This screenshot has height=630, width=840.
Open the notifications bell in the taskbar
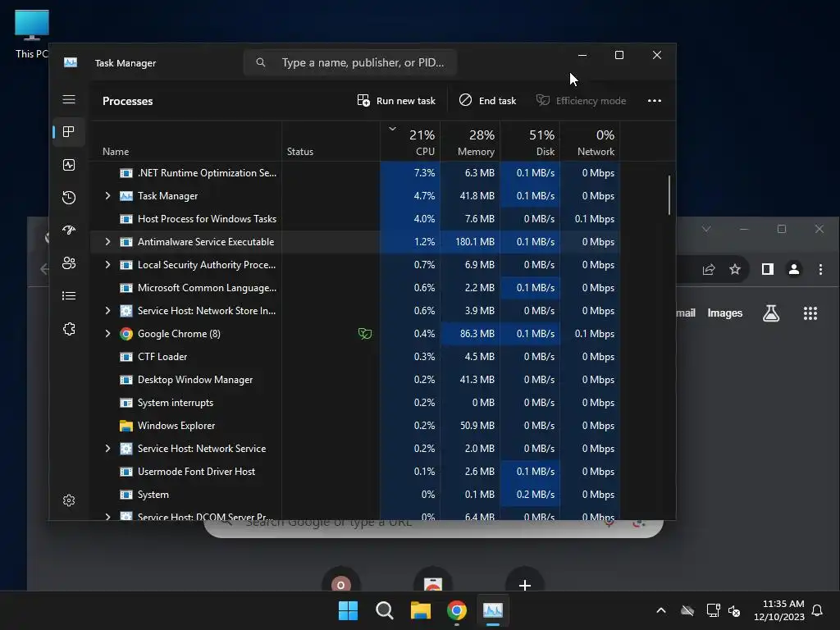[x=818, y=610]
